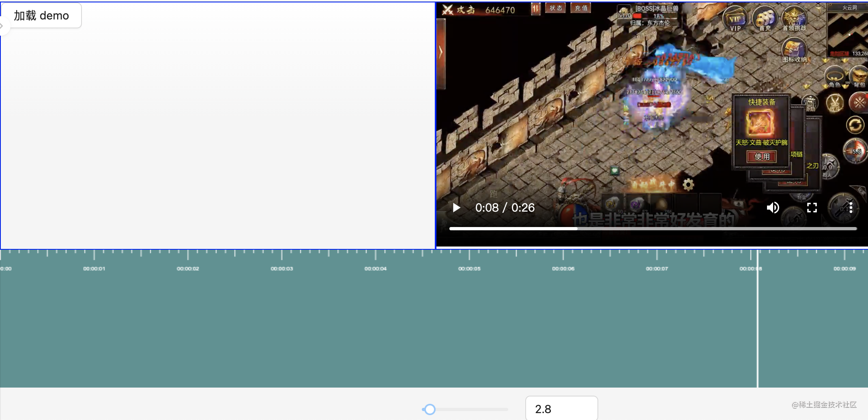The width and height of the screenshot is (868, 420).
Task: Expand the collapsed side panel chevron
Action: point(2,26)
